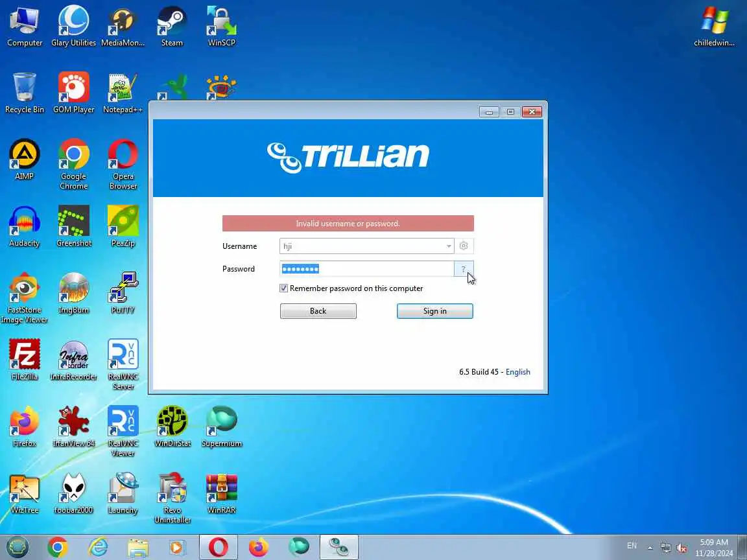Viewport: 747px width, 560px height.
Task: Select the WinRAR desktop icon
Action: tap(222, 493)
